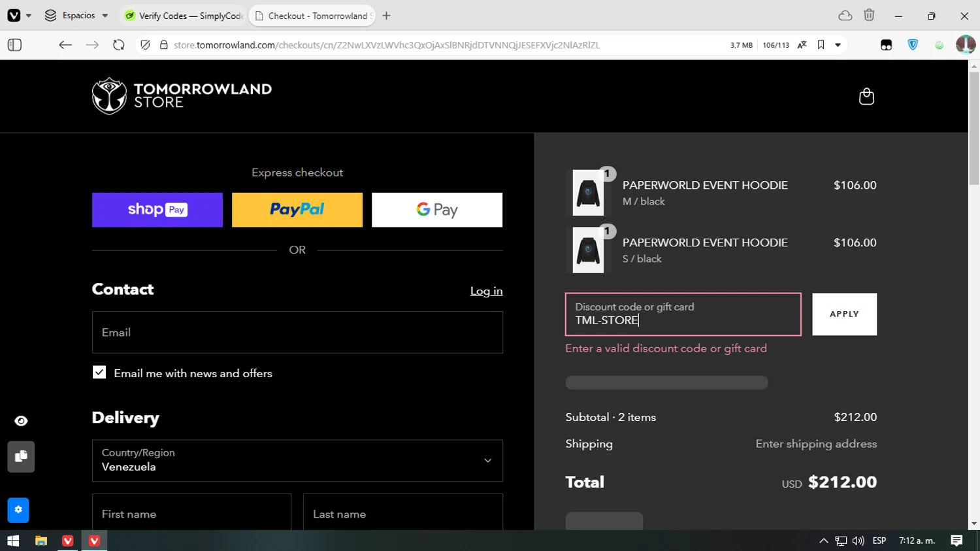Open the address bar dropdown arrow
This screenshot has height=551, width=980.
838,45
